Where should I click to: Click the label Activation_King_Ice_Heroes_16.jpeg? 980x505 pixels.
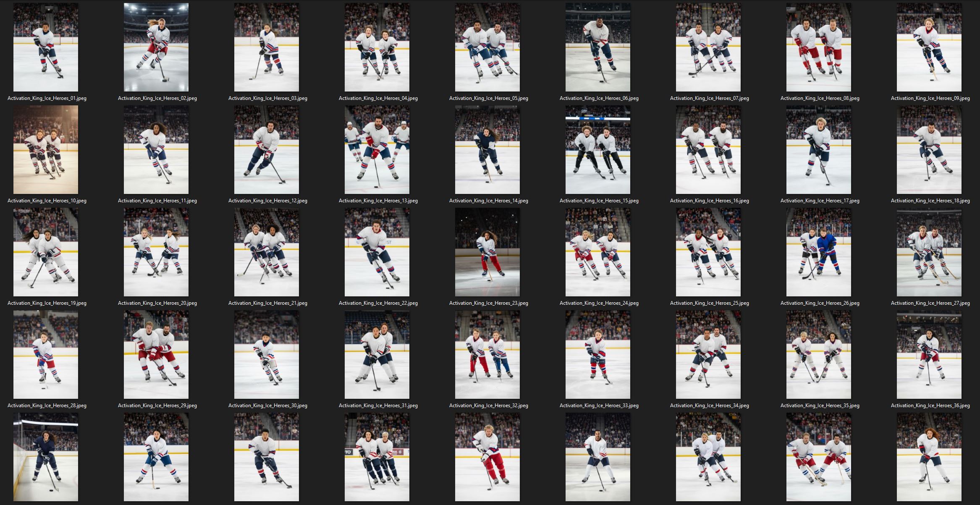click(710, 201)
